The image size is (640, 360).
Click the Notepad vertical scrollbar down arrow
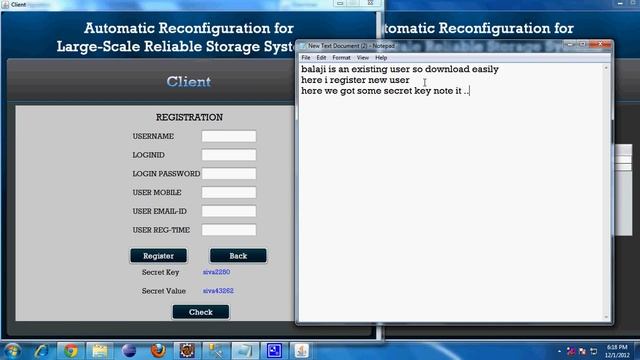click(x=606, y=317)
